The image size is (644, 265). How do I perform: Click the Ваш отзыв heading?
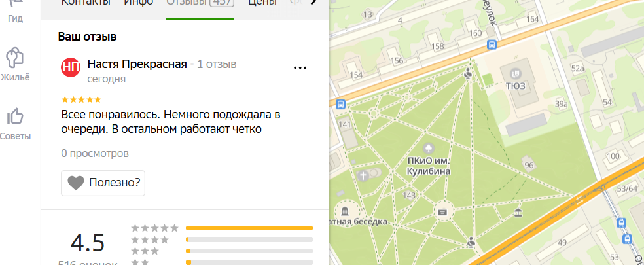(87, 37)
